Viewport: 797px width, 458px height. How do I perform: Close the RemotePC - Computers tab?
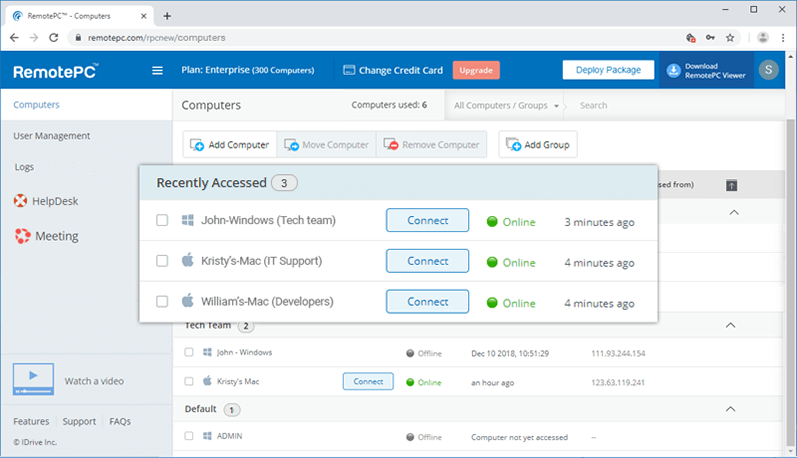(143, 16)
